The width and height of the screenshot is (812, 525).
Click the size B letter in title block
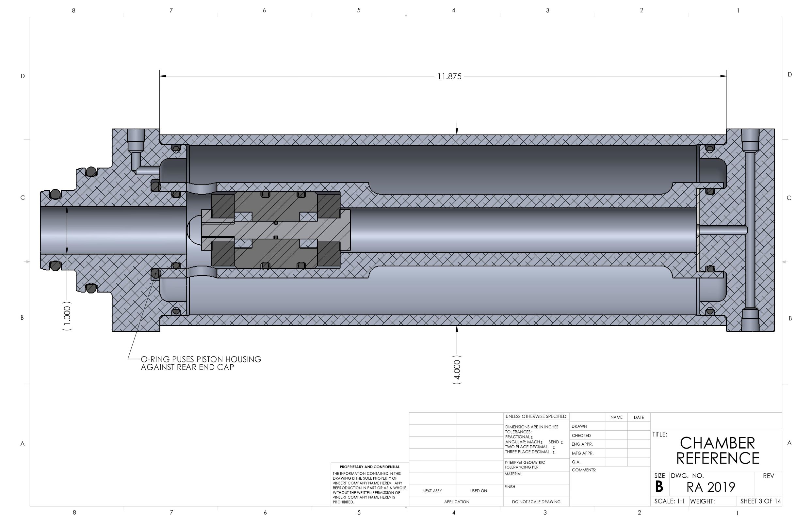[659, 486]
